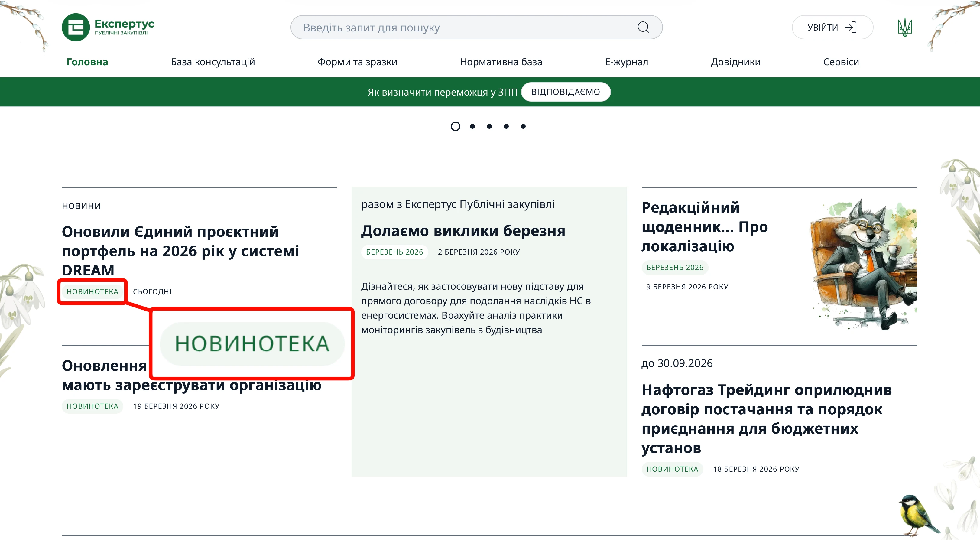Select the НОВИНОТЕКА tag under Нафтогаз Трейдинг article
Image resolution: width=980 pixels, height=540 pixels.
click(672, 469)
